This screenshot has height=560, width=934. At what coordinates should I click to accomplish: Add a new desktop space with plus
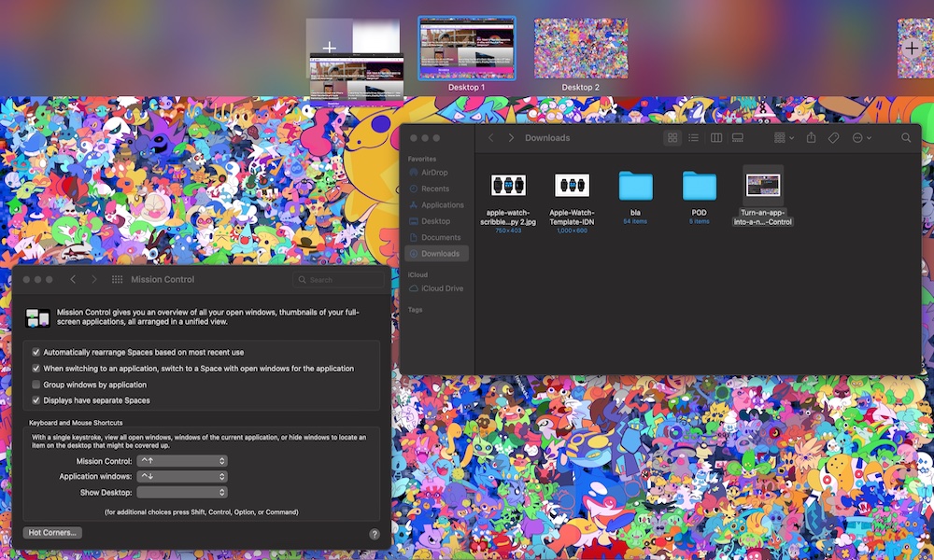point(912,49)
